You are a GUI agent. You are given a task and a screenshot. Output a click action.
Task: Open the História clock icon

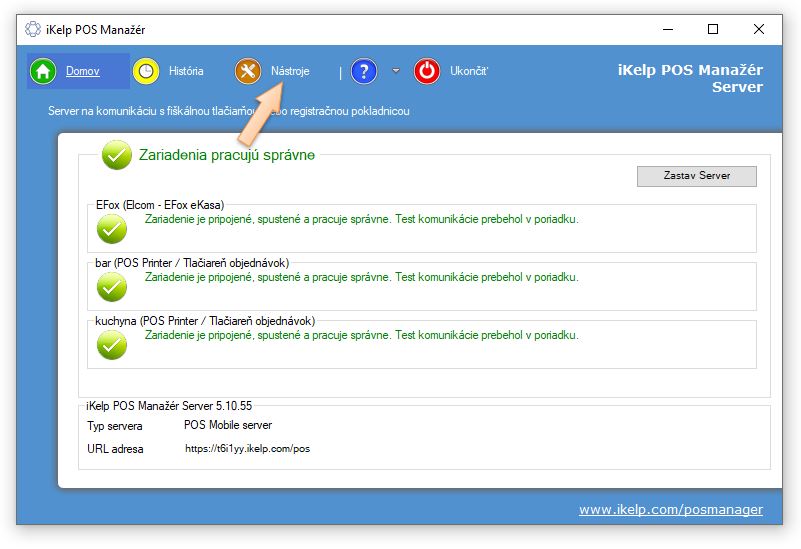pos(147,71)
